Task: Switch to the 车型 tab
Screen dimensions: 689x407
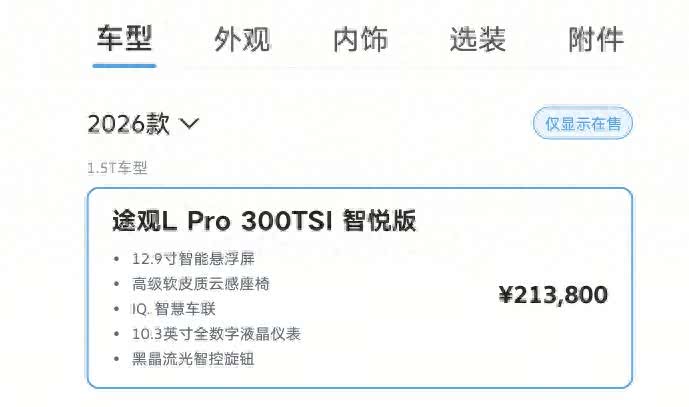Action: (124, 39)
